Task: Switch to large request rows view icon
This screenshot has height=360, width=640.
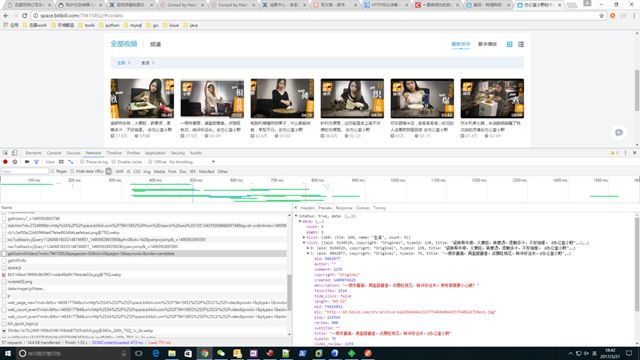Action: 61,162
